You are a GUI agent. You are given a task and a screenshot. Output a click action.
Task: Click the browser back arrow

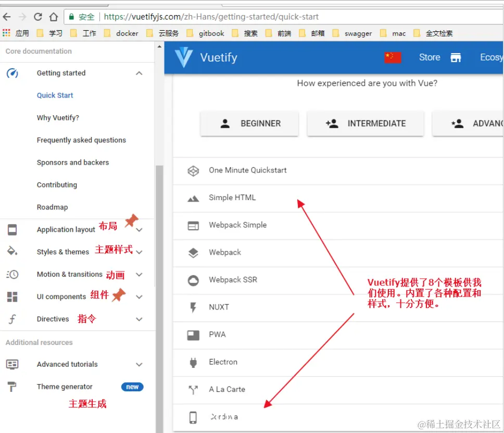[x=6, y=17]
